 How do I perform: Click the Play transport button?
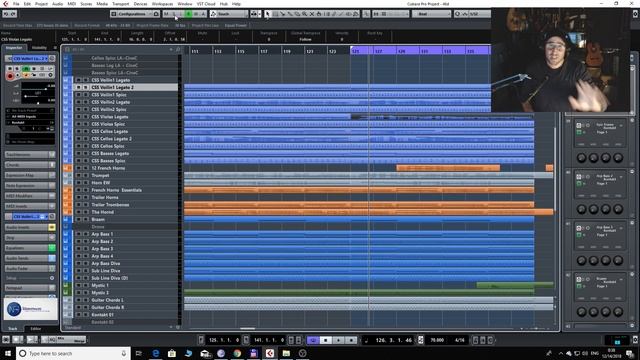pos(338,340)
